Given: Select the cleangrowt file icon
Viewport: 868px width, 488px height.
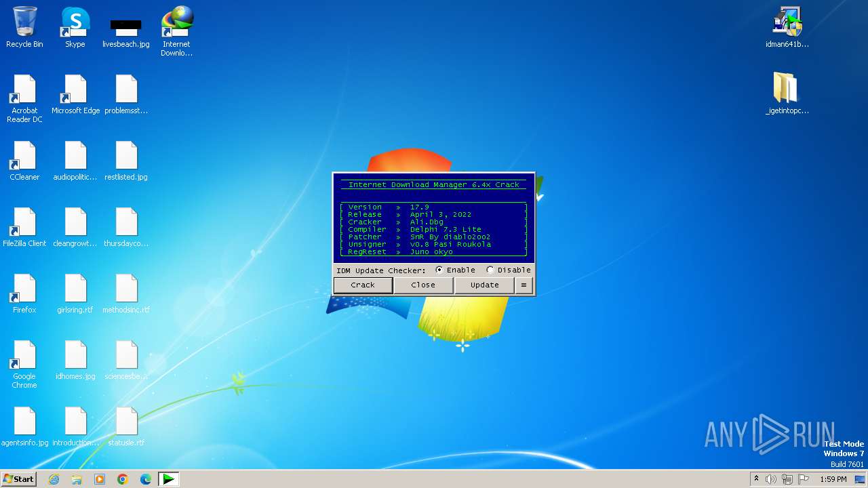Looking at the screenshot, I should click(x=75, y=228).
